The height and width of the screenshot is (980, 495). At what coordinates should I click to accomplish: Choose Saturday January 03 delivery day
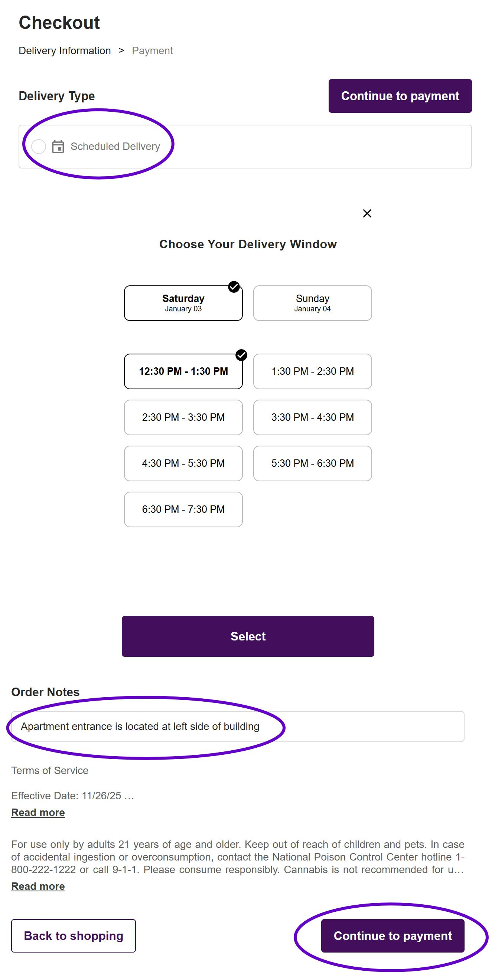[x=183, y=303]
